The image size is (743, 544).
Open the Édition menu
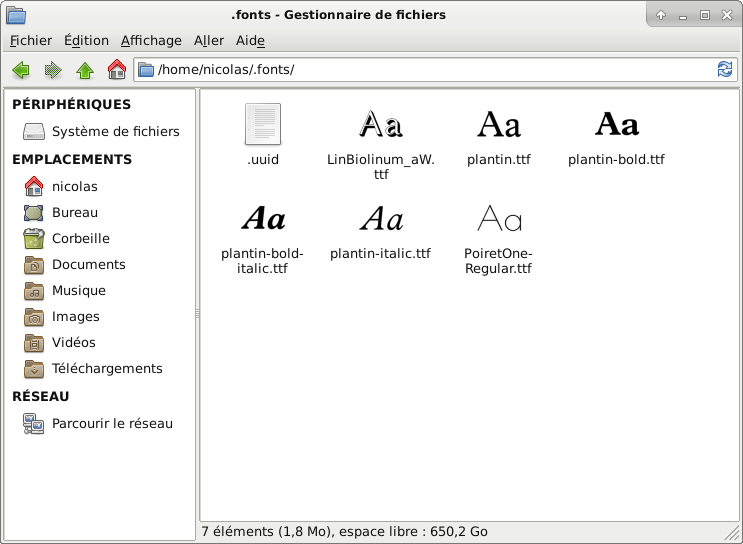(x=86, y=41)
